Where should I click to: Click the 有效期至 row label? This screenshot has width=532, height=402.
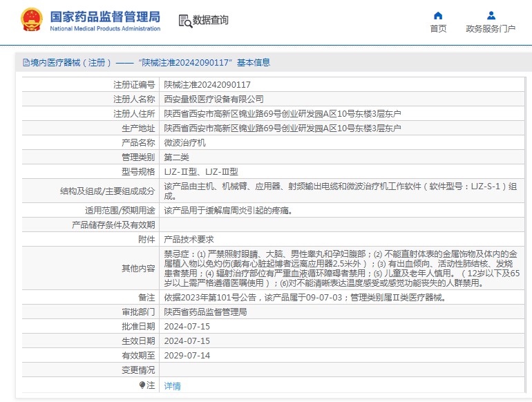[138, 356]
